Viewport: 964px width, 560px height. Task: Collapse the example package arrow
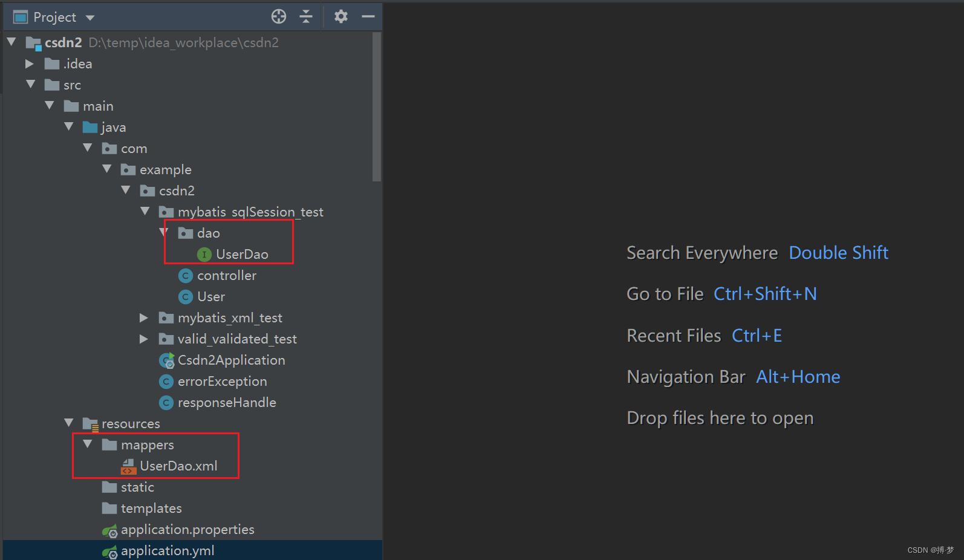[107, 169]
